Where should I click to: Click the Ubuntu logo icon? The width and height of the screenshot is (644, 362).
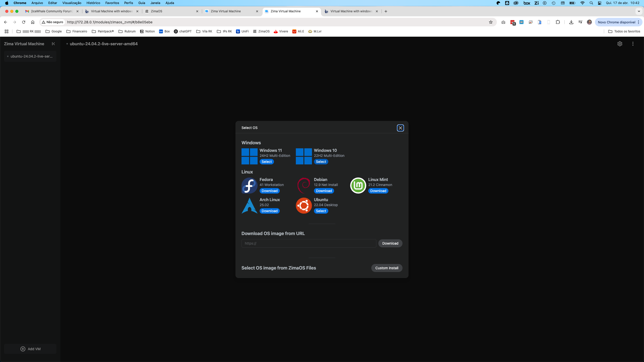coord(304,206)
